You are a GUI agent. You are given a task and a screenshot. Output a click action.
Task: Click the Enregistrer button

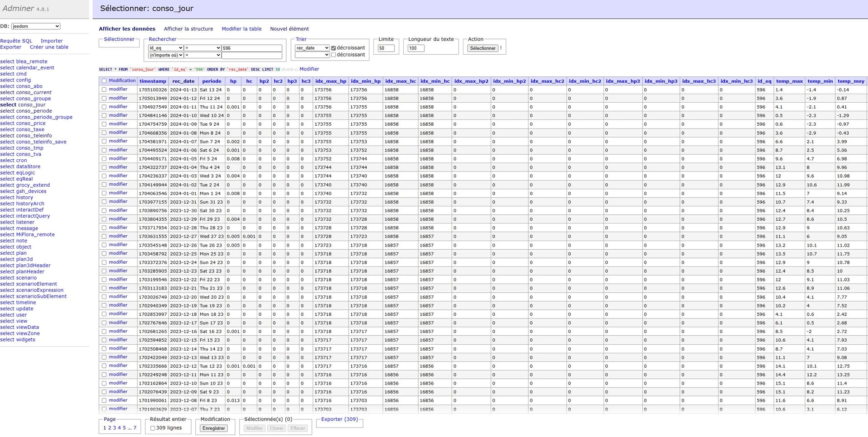click(214, 428)
